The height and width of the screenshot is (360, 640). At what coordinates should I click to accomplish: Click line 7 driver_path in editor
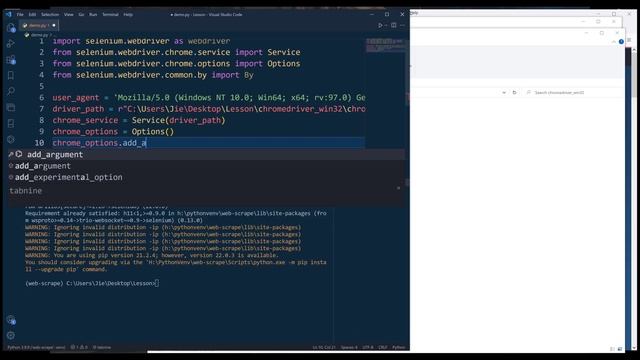coord(209,109)
